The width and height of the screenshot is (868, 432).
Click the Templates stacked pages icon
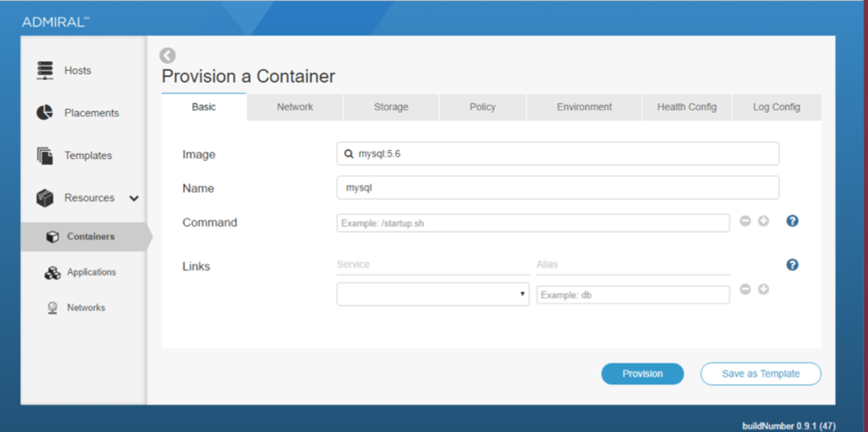(45, 156)
